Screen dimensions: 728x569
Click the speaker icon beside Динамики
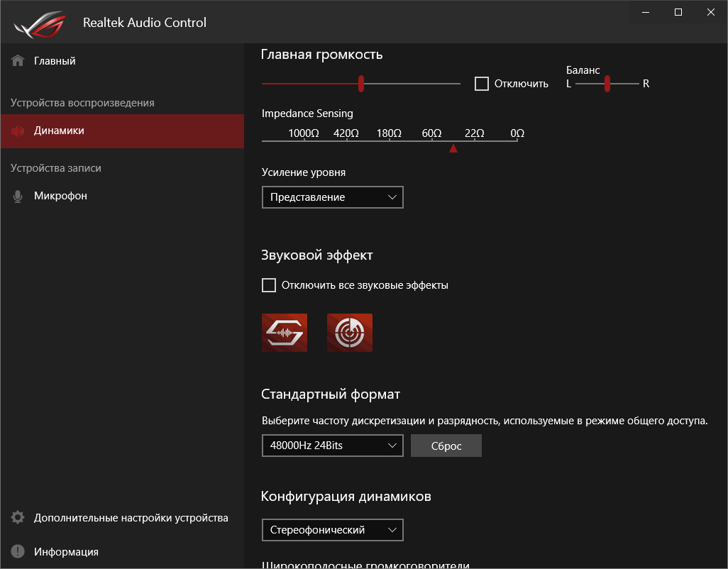pos(17,131)
